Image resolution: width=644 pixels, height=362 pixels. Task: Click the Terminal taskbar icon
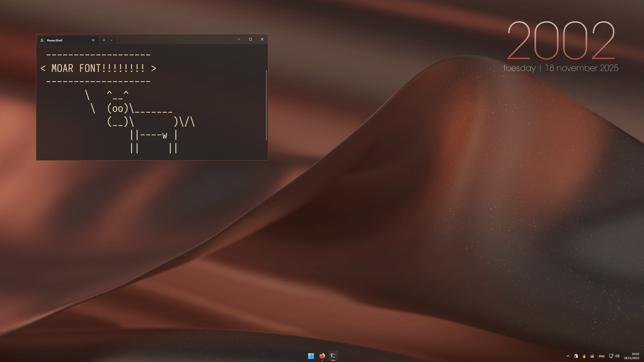click(x=333, y=356)
